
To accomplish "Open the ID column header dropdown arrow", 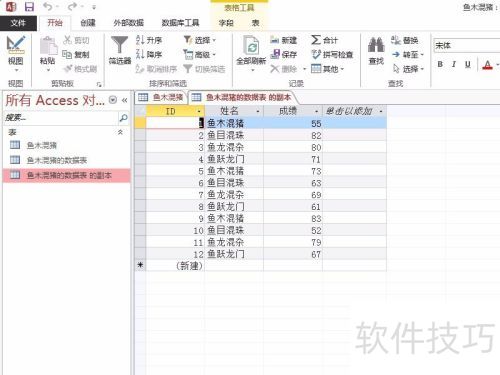I will click(199, 111).
